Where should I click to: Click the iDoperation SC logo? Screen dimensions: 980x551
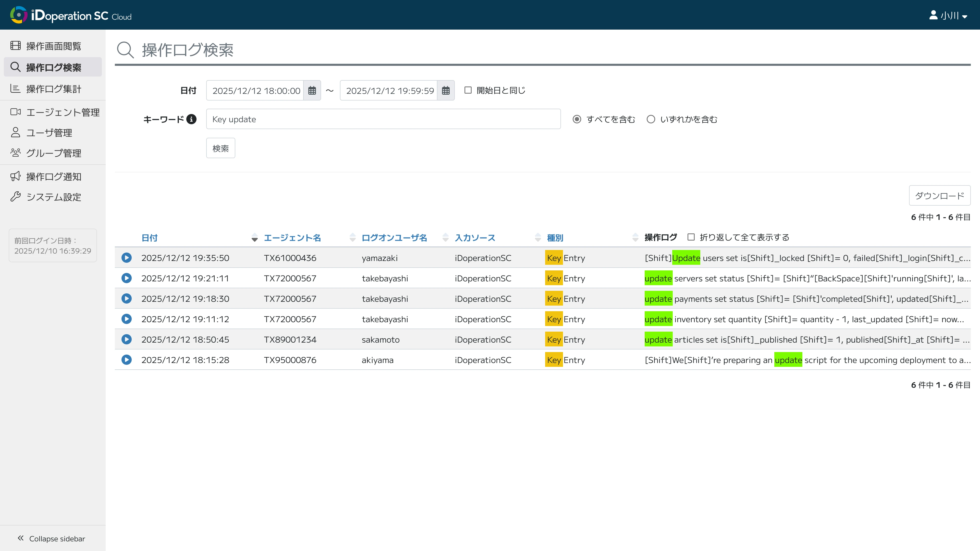[71, 15]
